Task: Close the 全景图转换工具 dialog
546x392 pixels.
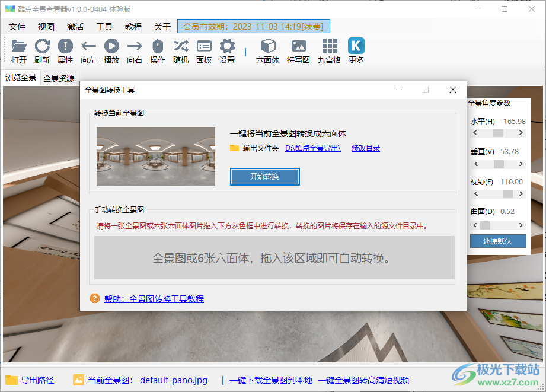Action: point(453,90)
